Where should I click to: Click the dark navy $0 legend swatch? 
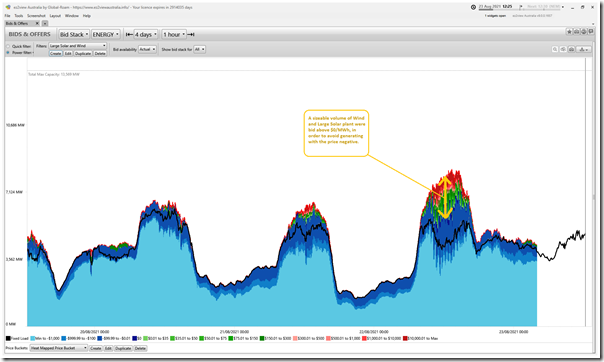tap(135, 339)
